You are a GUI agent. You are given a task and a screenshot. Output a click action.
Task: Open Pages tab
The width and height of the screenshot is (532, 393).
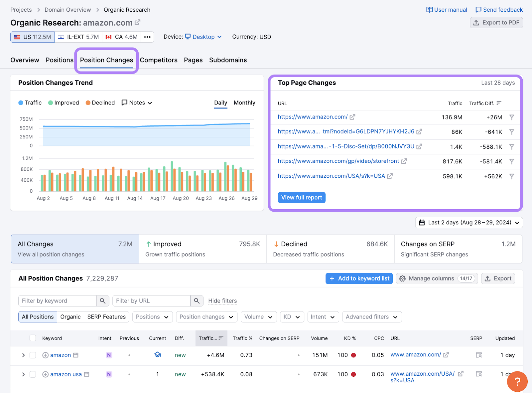pyautogui.click(x=193, y=60)
